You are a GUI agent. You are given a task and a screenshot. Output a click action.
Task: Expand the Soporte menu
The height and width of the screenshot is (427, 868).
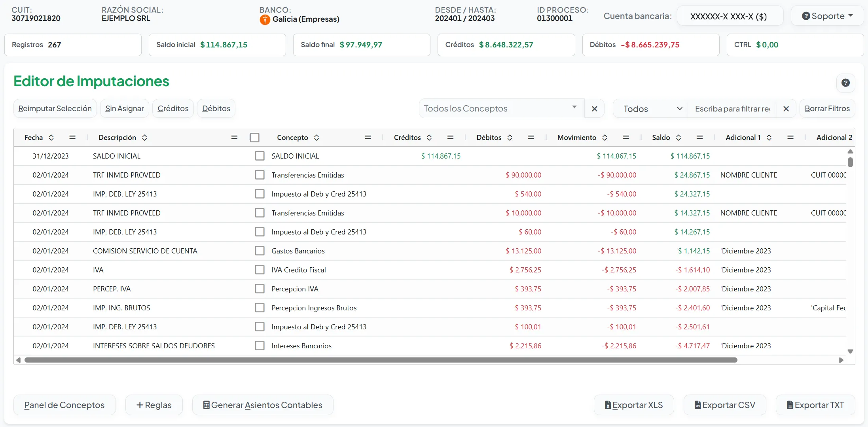pos(827,16)
